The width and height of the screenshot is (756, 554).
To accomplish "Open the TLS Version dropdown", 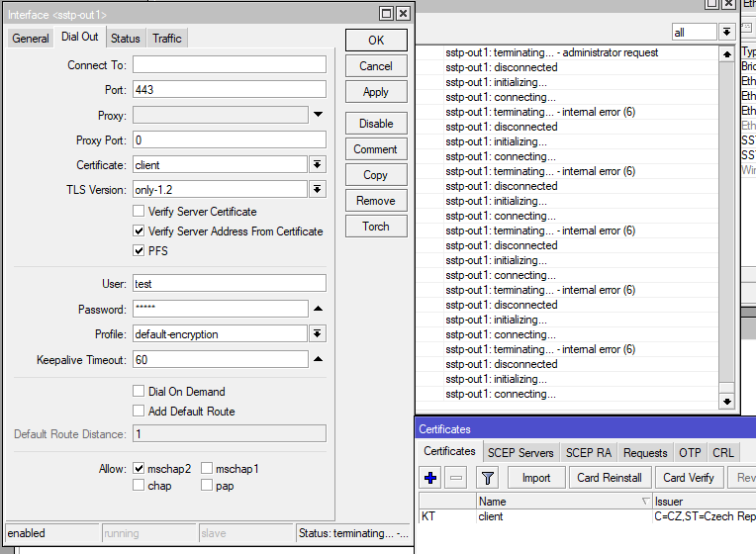I will click(318, 190).
